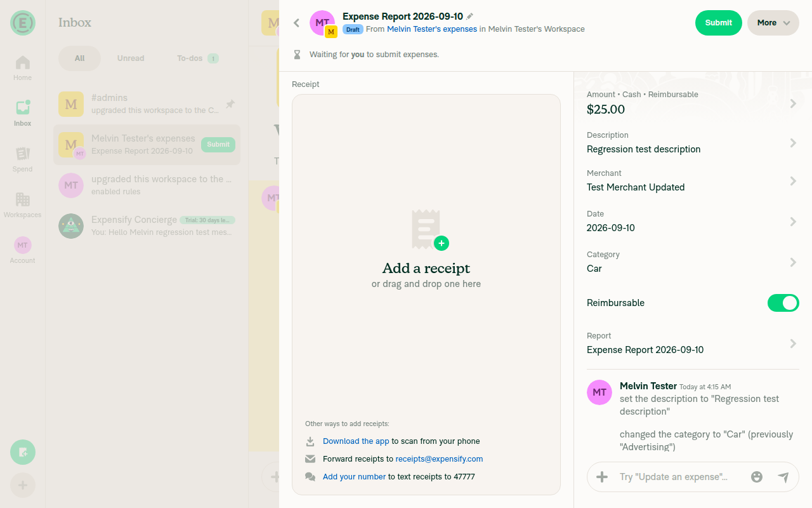Image resolution: width=812 pixels, height=508 pixels.
Task: Click the plus attachment icon in composer
Action: coord(602,477)
